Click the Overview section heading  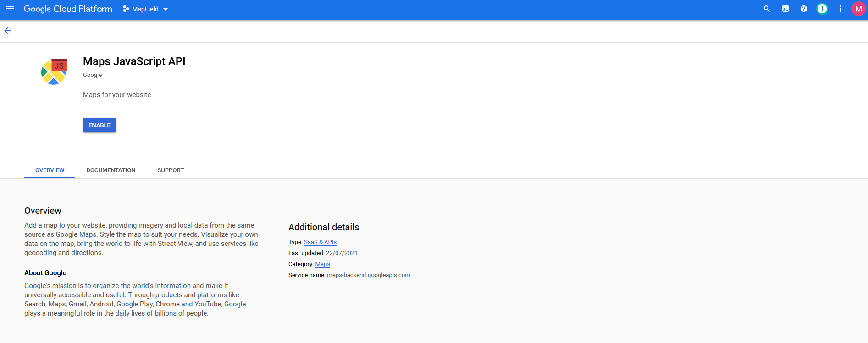[x=43, y=211]
